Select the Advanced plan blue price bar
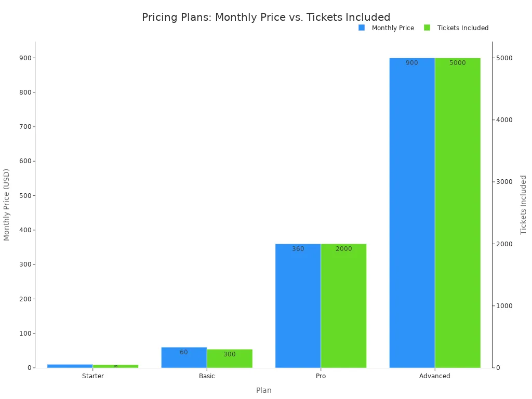Viewport: 532px width, 399px height. tap(412, 213)
